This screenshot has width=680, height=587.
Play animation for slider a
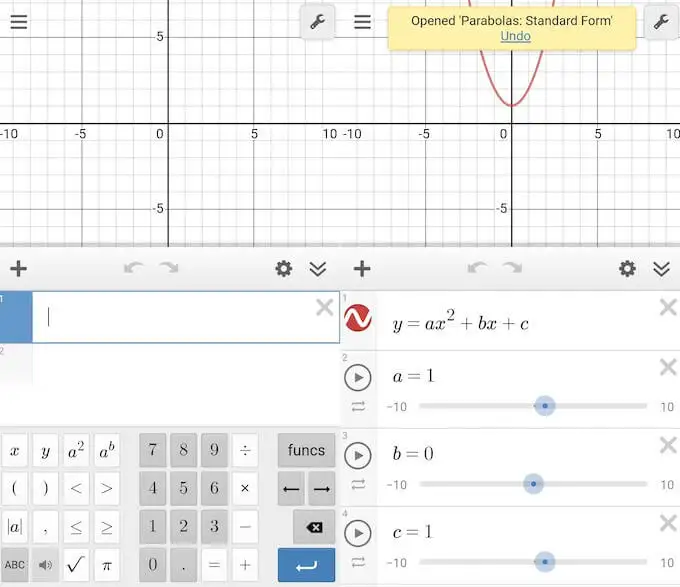pos(358,378)
